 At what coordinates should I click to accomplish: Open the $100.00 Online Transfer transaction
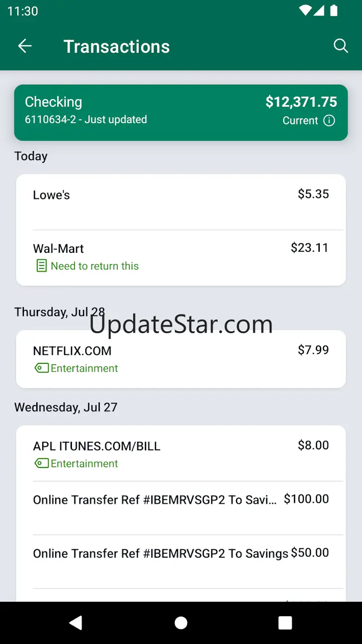[181, 508]
